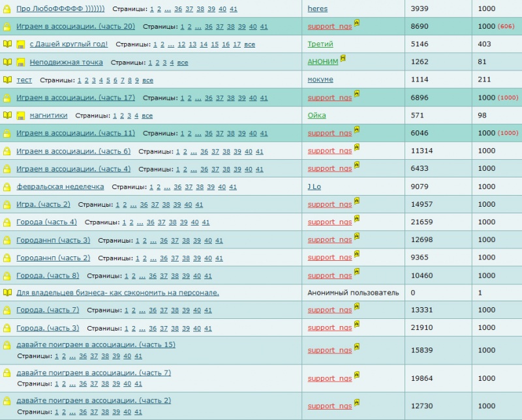Click the lock icon for Играем в ассоциации часть 17
The image size is (522, 420).
click(x=7, y=98)
